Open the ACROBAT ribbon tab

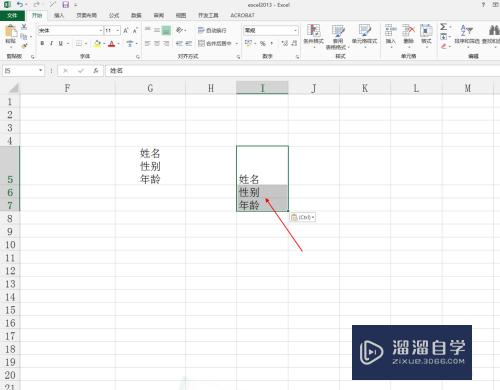(242, 15)
